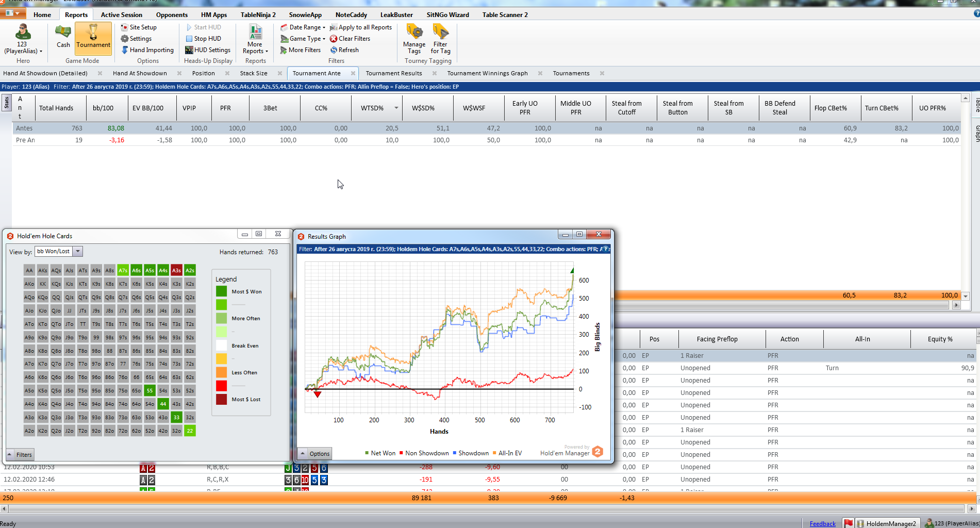Toggle A7s hand cell
The height and width of the screenshot is (528, 980).
click(x=123, y=270)
